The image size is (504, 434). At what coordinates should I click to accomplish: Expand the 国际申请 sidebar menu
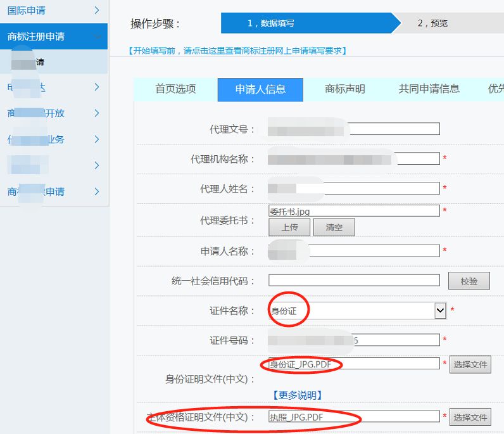tap(54, 11)
